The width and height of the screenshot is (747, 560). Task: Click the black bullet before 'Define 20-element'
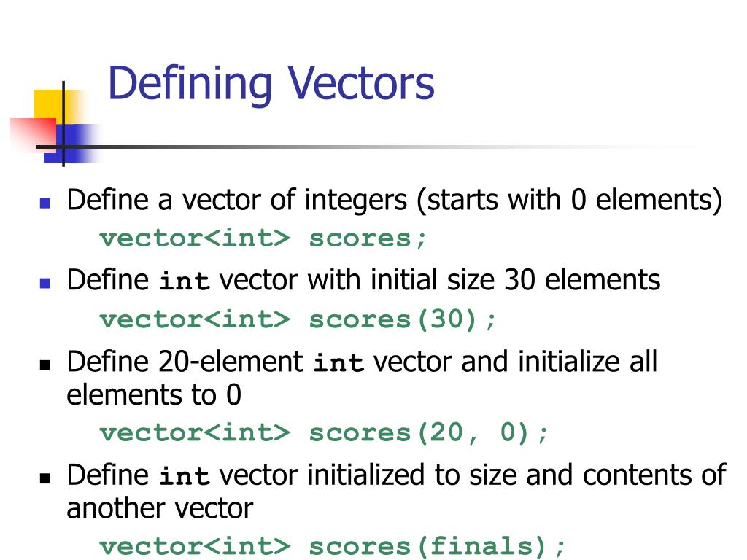tap(45, 365)
